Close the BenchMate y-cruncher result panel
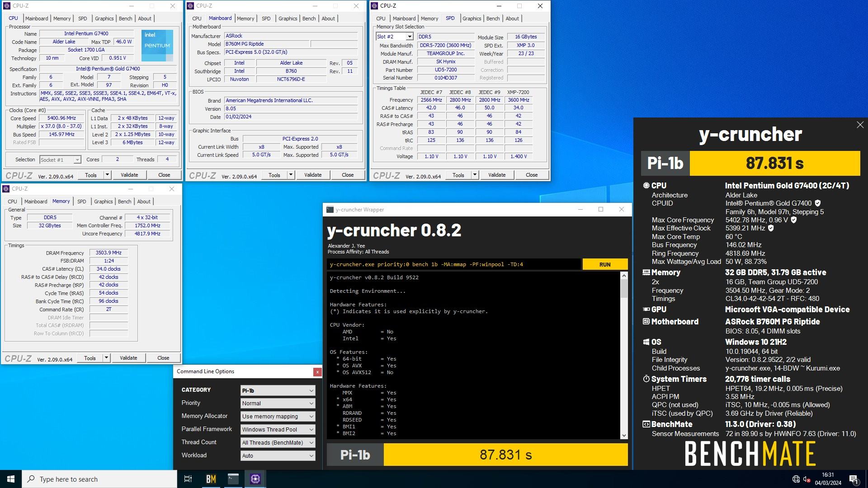The image size is (868, 488). pyautogui.click(x=860, y=125)
